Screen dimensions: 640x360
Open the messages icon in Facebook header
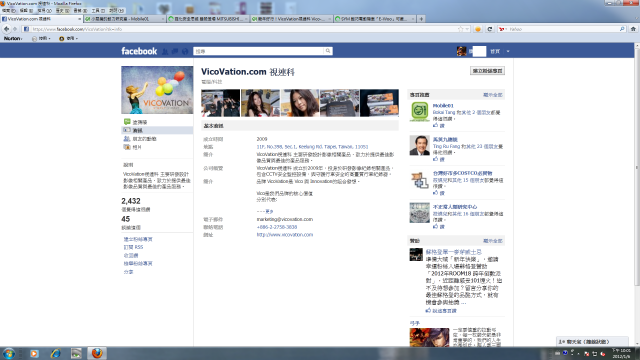(x=175, y=51)
